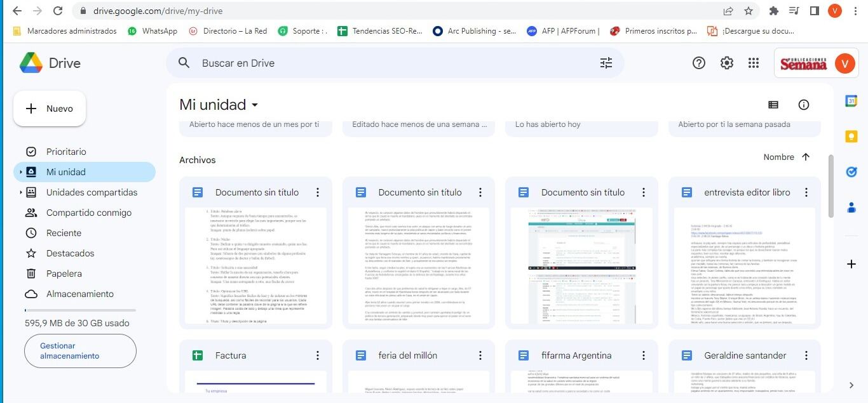Open Google Tasks from the side panel
The height and width of the screenshot is (403, 868).
(x=851, y=171)
